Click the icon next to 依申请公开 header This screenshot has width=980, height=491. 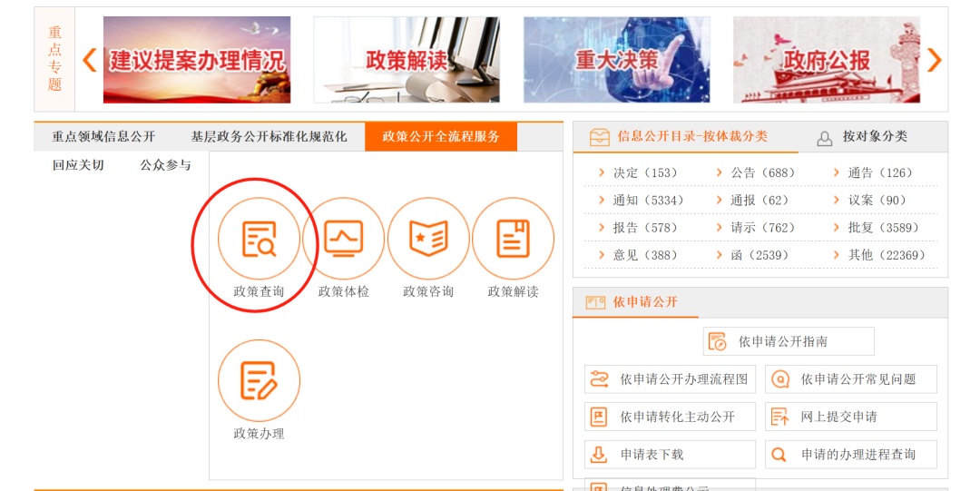click(x=595, y=303)
